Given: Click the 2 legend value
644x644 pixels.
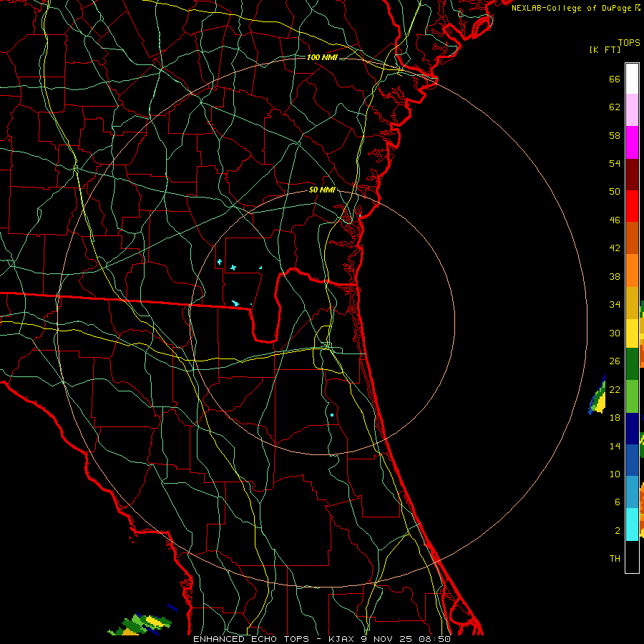Looking at the screenshot, I should click(x=617, y=531).
